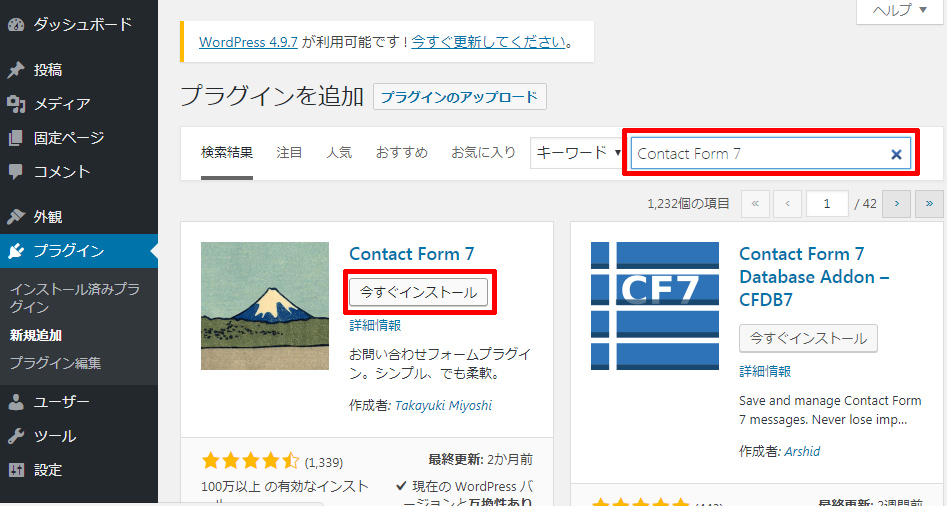
Task: Go to next results page arrow
Action: point(896,203)
